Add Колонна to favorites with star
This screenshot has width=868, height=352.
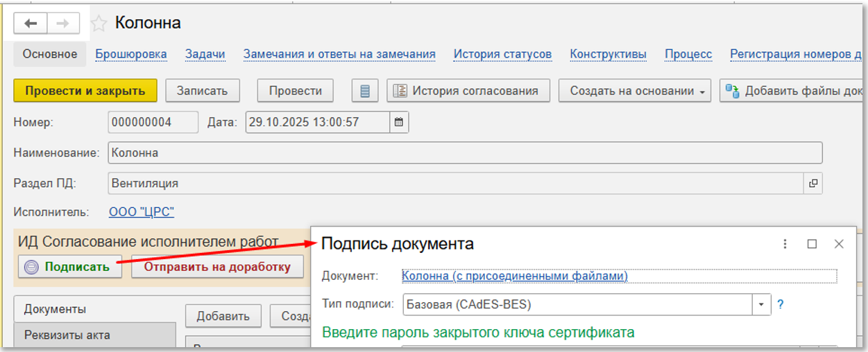(x=99, y=24)
